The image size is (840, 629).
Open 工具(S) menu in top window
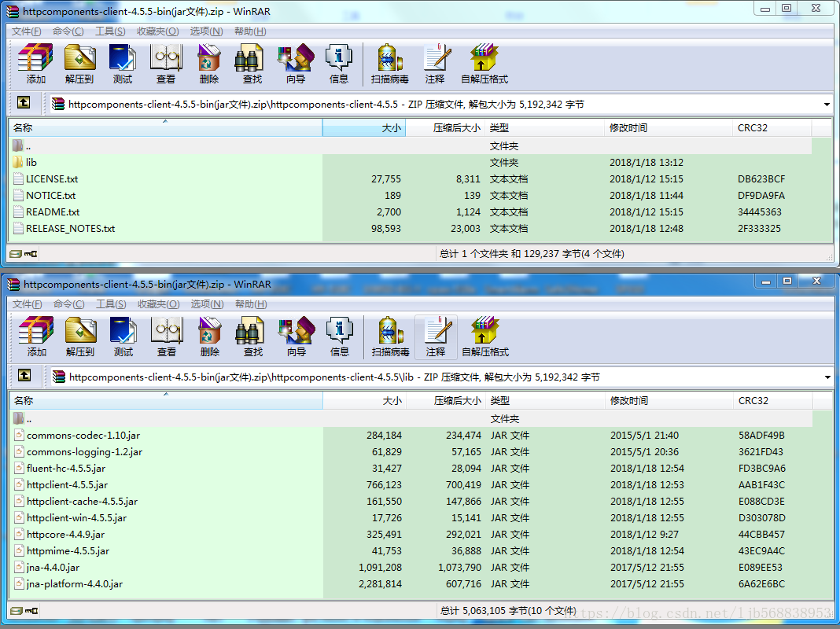pyautogui.click(x=110, y=31)
